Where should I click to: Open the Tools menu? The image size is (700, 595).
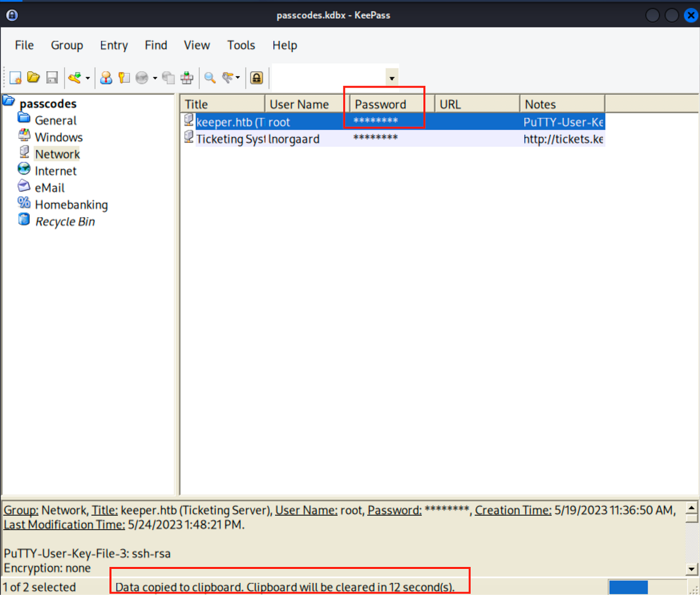241,45
